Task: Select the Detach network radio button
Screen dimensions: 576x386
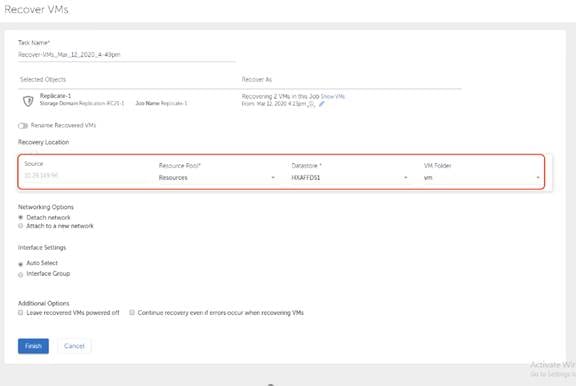Action: click(x=21, y=217)
